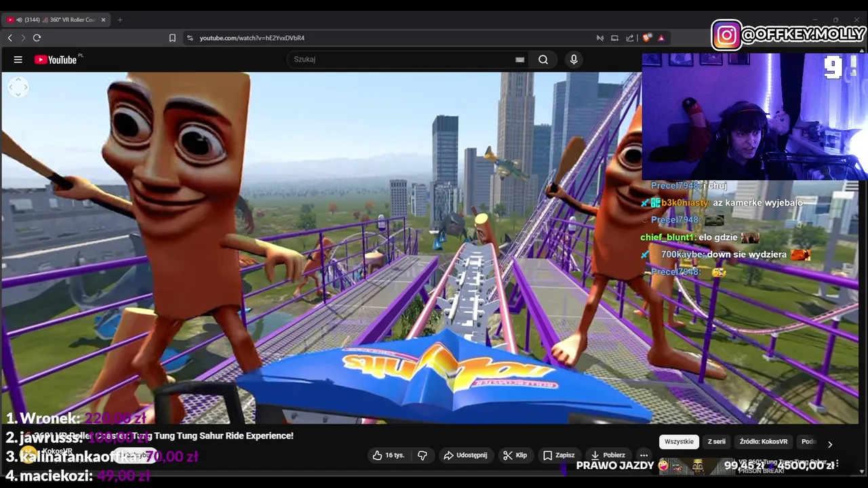
Task: Download the video with Pobierz button
Action: point(608,455)
